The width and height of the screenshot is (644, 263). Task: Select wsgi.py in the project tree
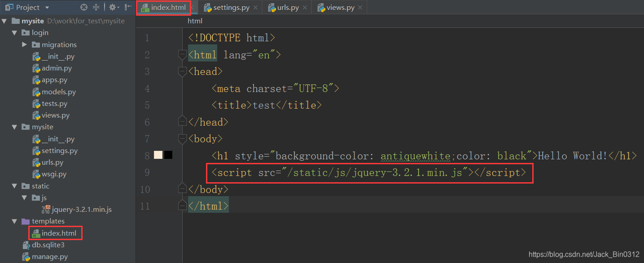pyautogui.click(x=54, y=174)
